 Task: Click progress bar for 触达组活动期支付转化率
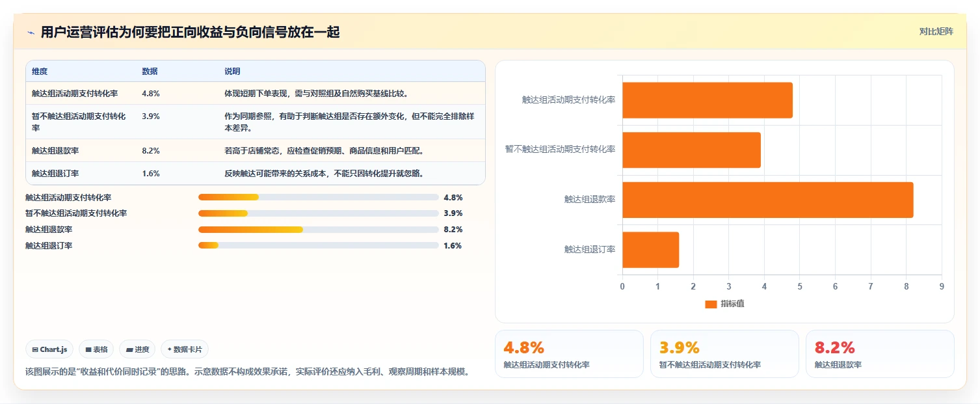(x=319, y=198)
